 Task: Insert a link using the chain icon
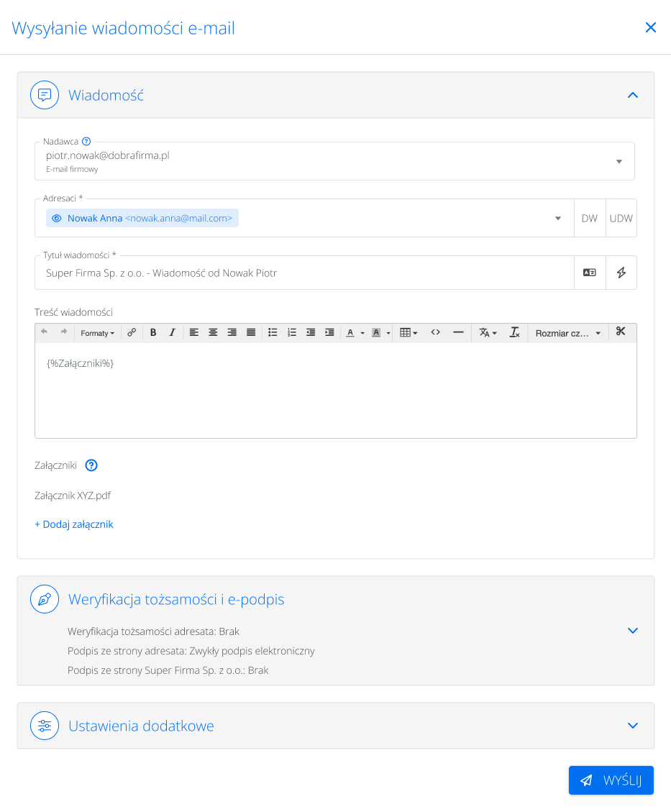132,333
